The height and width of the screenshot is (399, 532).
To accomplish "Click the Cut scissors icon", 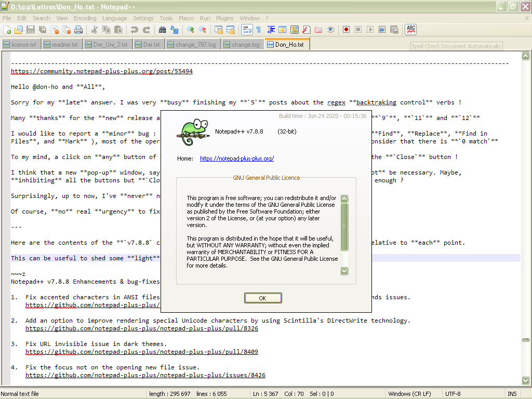I will coord(95,30).
